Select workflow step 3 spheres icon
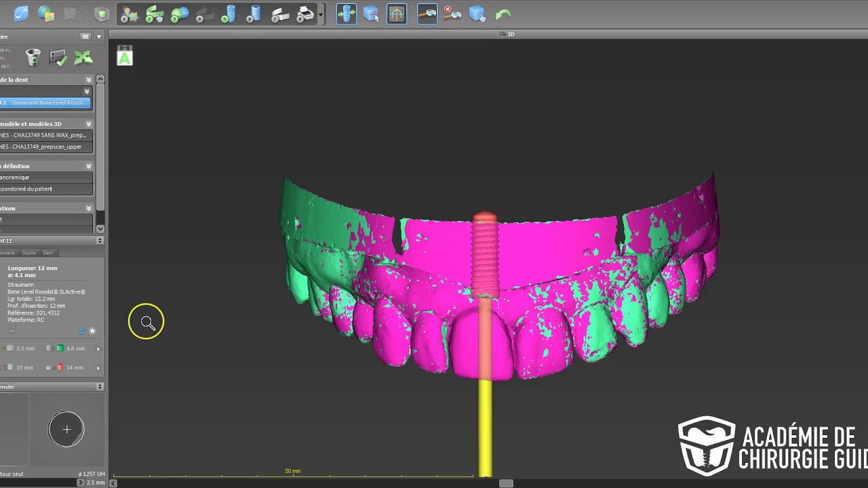Image resolution: width=868 pixels, height=488 pixels. pos(180,14)
